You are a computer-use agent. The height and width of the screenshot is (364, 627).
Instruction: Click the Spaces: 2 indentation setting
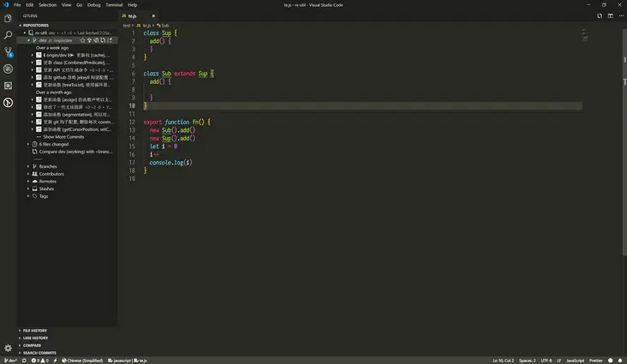tap(528, 361)
